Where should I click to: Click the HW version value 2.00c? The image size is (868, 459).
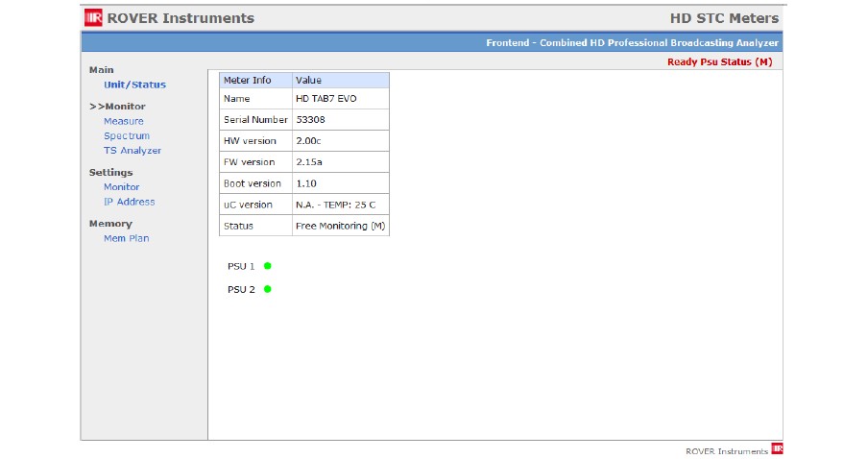point(308,140)
